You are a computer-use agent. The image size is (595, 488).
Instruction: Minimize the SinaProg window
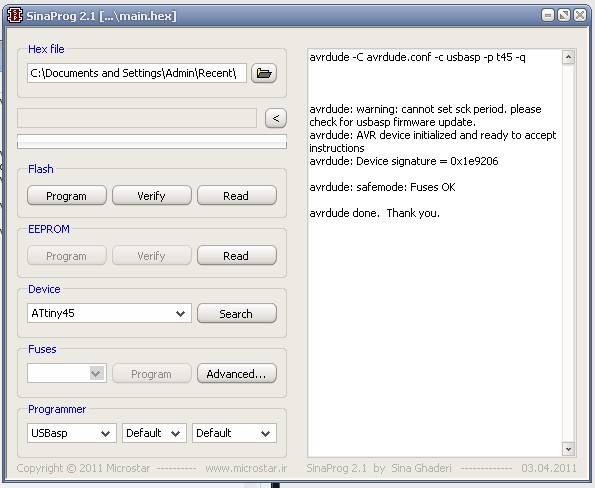548,15
